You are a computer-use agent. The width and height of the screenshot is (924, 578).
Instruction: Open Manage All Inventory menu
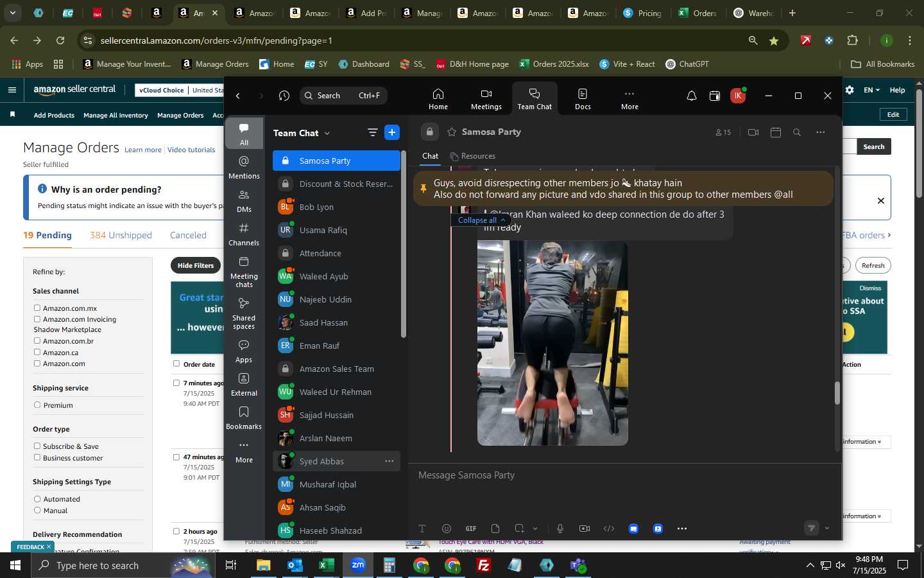(116, 115)
